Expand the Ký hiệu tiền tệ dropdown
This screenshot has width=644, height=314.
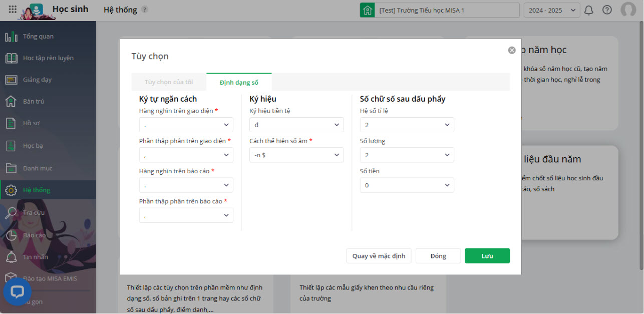(296, 125)
